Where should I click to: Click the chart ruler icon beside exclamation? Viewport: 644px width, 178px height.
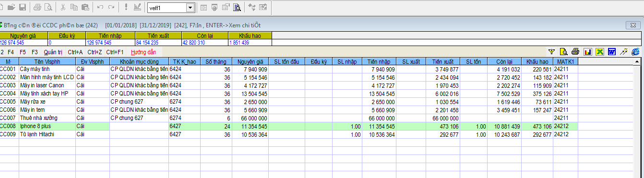[138, 7]
